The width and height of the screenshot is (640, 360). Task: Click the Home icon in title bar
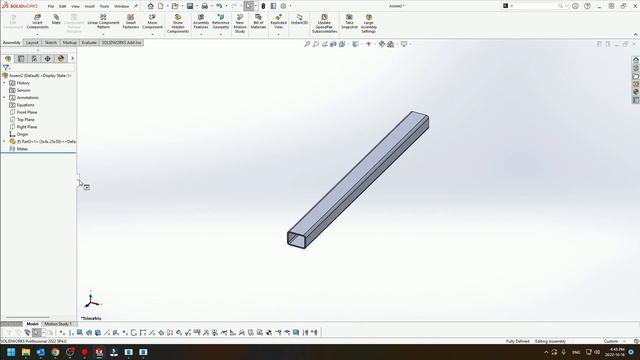pos(151,6)
